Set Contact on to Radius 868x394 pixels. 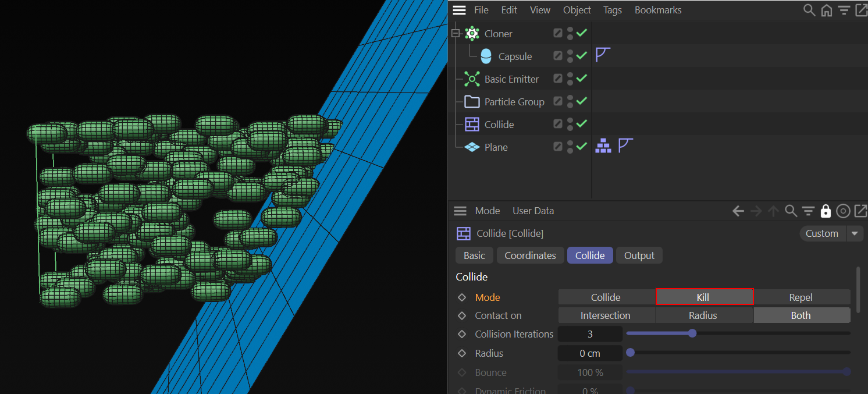pos(704,315)
